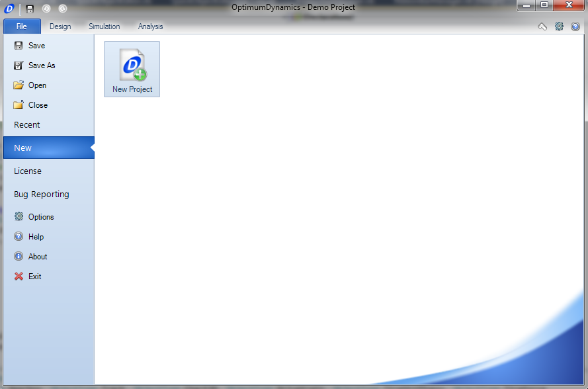Click the save icon in quick access toolbar

coord(30,9)
